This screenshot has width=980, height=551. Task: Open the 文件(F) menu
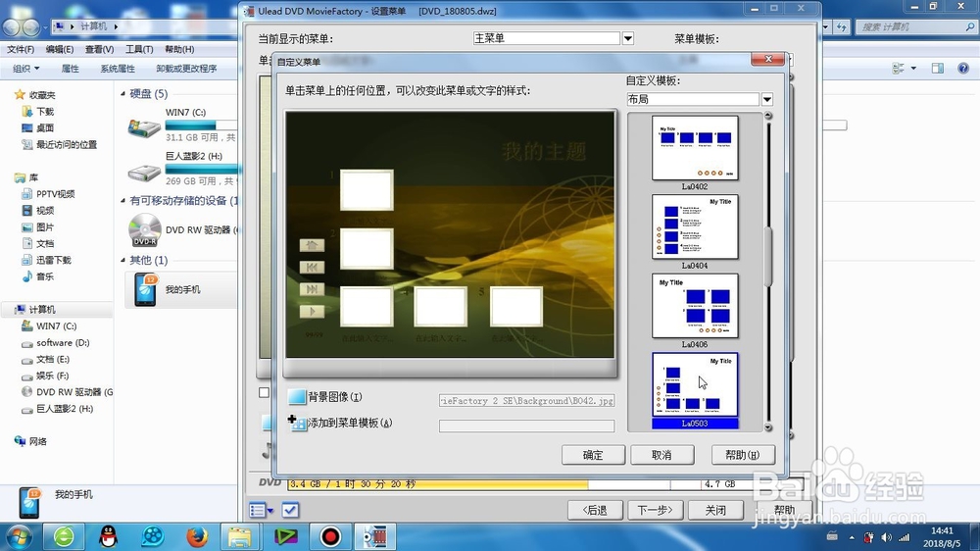tap(21, 49)
